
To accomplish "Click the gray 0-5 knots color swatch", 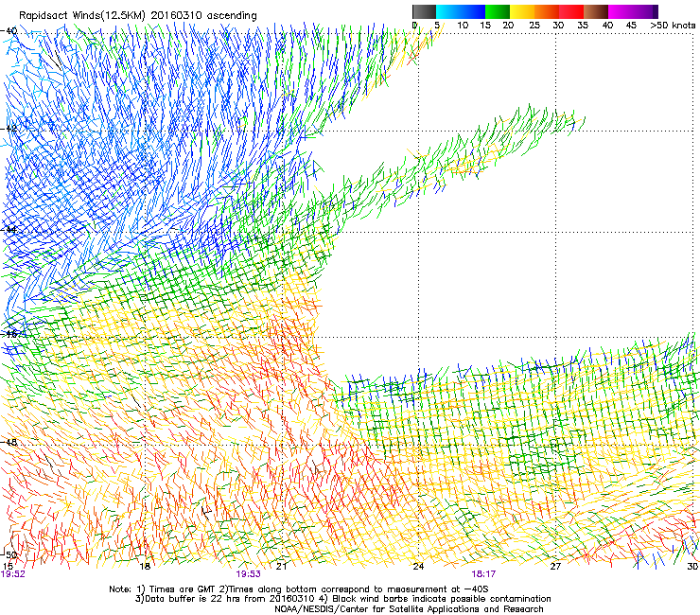I will pyautogui.click(x=424, y=11).
